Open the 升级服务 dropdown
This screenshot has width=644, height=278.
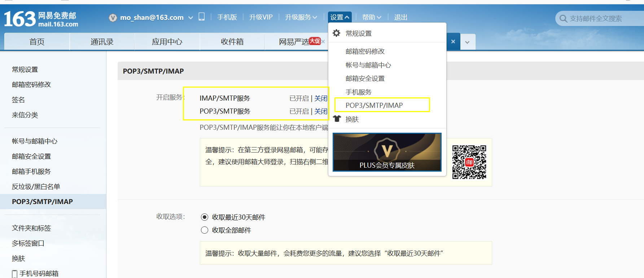tap(301, 17)
